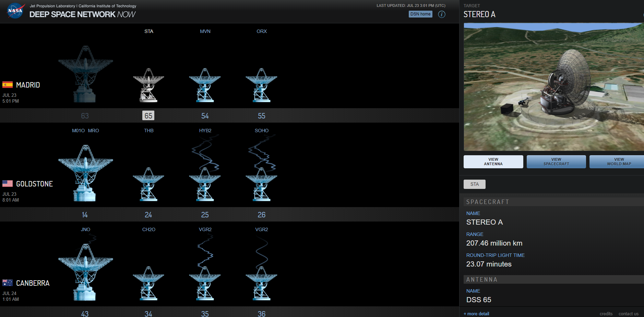Click antenna number 63
The width and height of the screenshot is (644, 317).
tap(85, 116)
